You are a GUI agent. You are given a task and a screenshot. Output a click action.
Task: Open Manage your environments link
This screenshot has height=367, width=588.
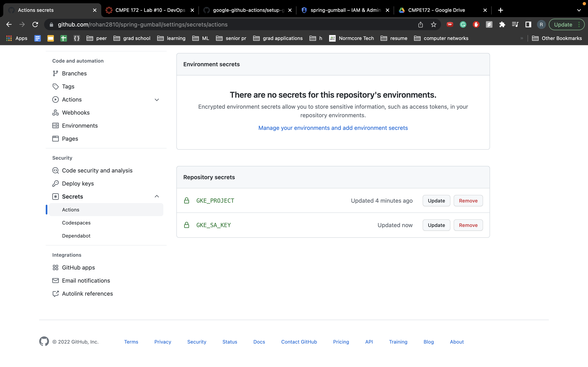(x=333, y=128)
